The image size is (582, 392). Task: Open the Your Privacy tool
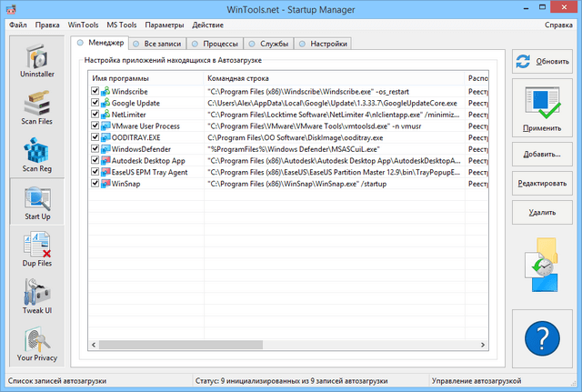pos(37,344)
